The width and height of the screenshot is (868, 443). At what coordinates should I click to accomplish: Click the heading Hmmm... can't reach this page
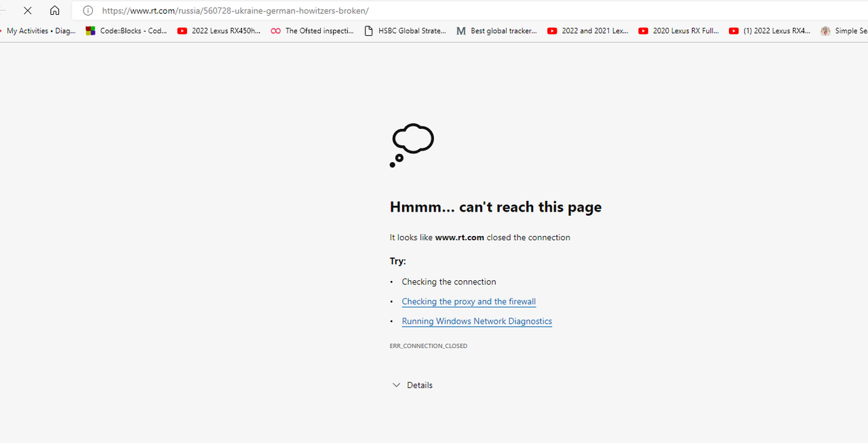pyautogui.click(x=496, y=207)
